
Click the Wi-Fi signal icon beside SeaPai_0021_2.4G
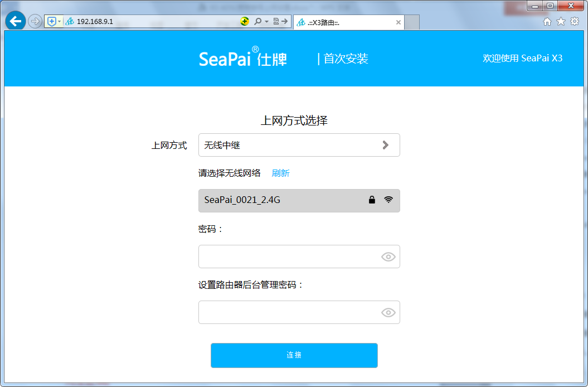[388, 200]
